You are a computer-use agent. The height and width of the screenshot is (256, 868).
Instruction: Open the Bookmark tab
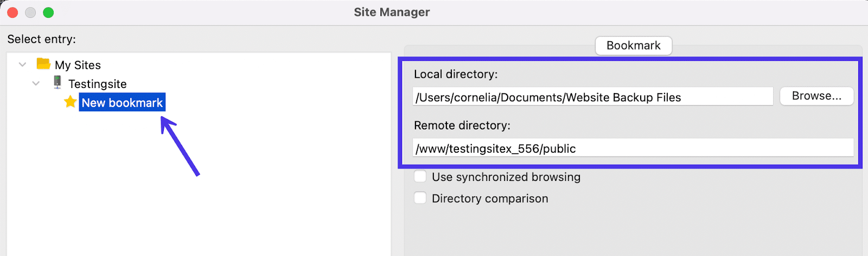click(633, 46)
